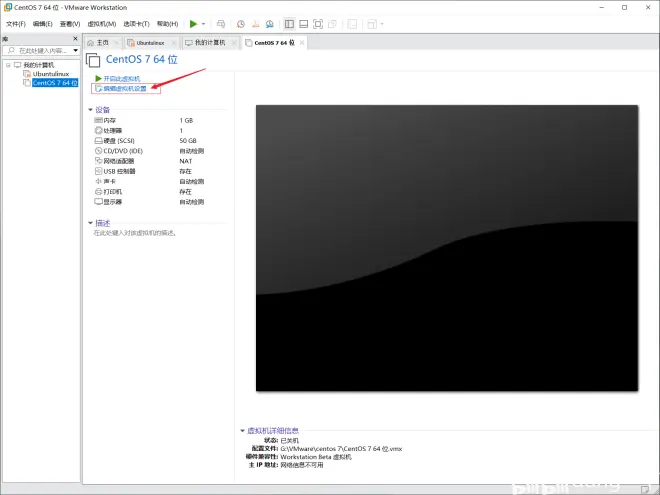Open the library search filter dropdown
The width and height of the screenshot is (660, 495).
coord(76,51)
